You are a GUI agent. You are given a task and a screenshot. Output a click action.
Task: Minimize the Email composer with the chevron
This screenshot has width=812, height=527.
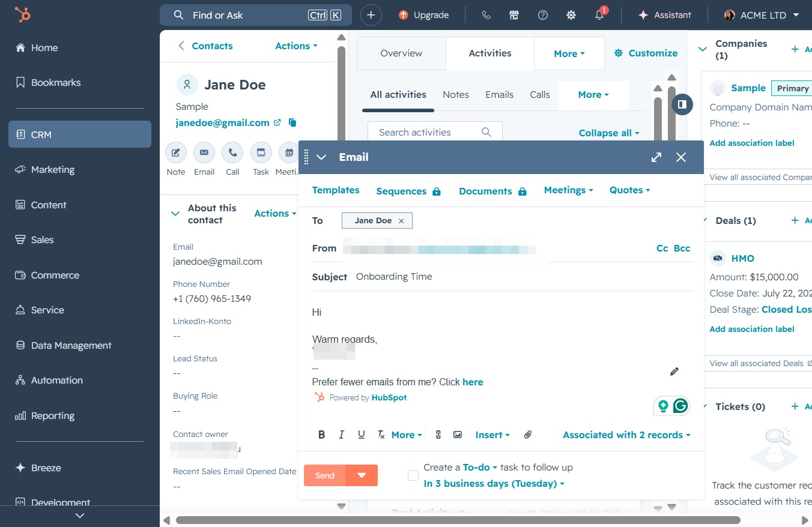(321, 157)
